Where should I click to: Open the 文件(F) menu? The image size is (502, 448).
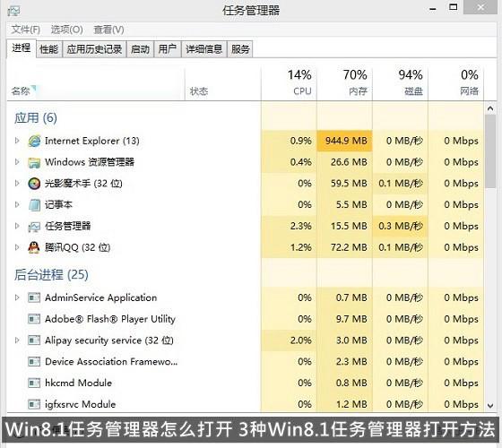click(x=26, y=30)
